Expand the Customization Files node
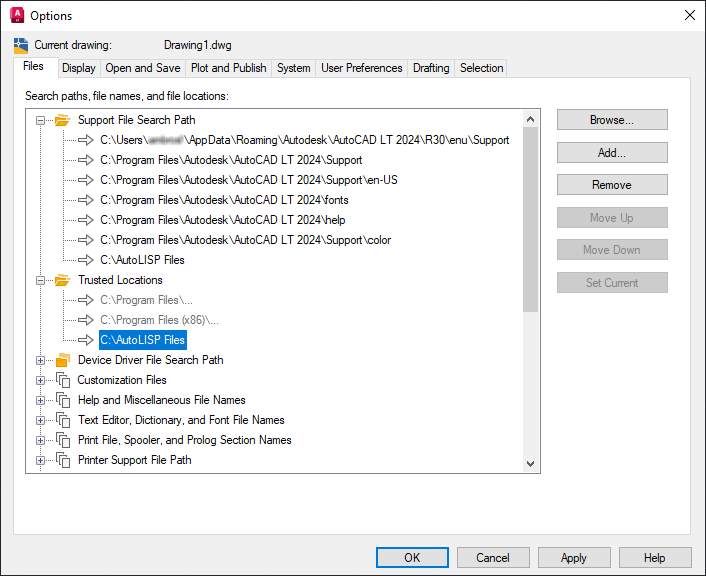Screen dimensions: 706x576 [x=41, y=380]
